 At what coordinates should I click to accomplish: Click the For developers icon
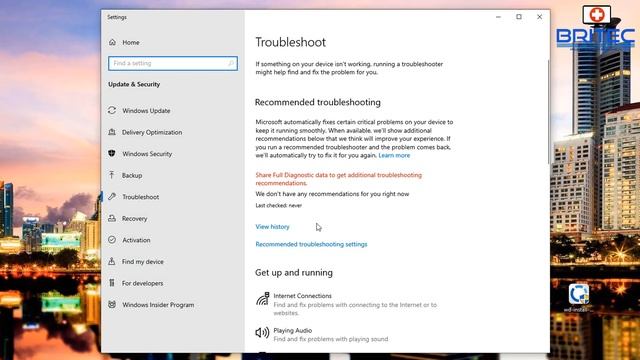pyautogui.click(x=112, y=283)
